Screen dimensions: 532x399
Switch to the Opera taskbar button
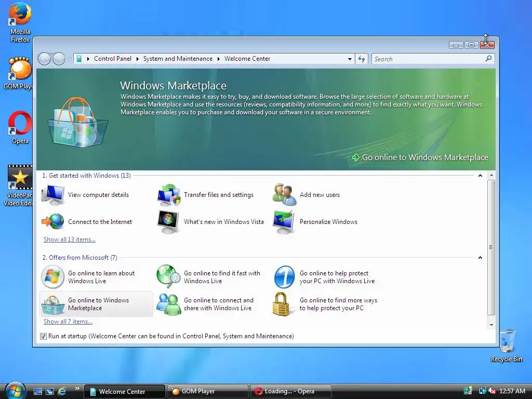(290, 391)
